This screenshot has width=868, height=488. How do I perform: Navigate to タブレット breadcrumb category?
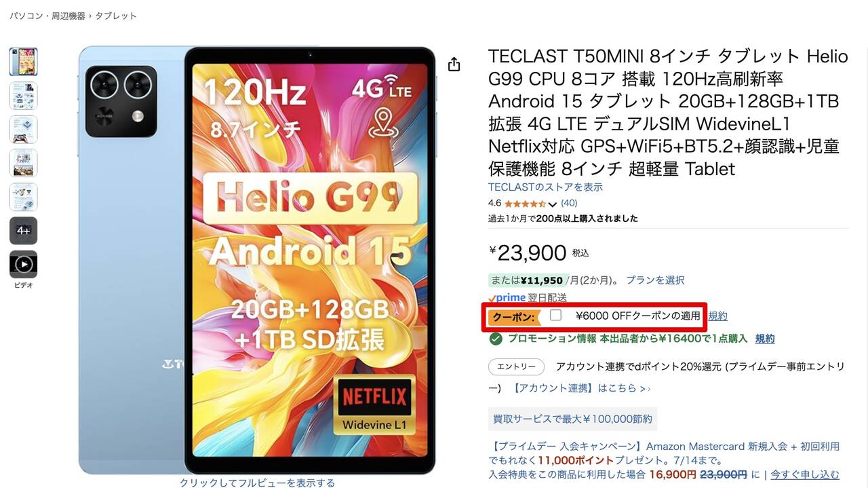tap(116, 16)
